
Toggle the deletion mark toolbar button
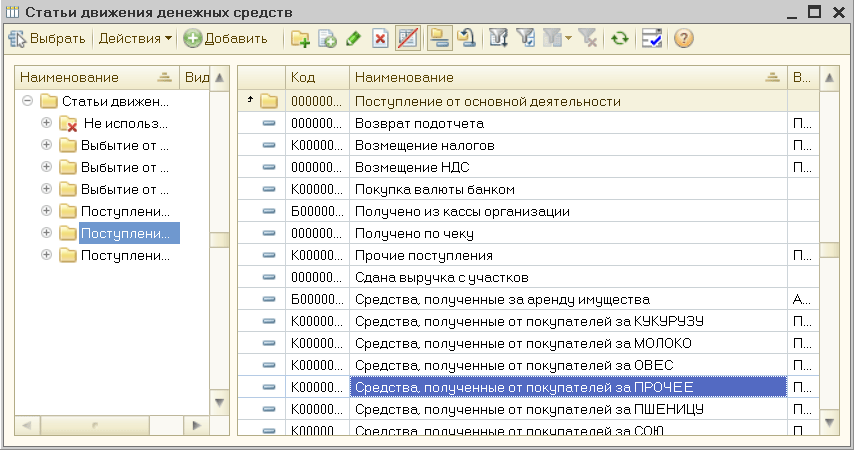(x=408, y=39)
